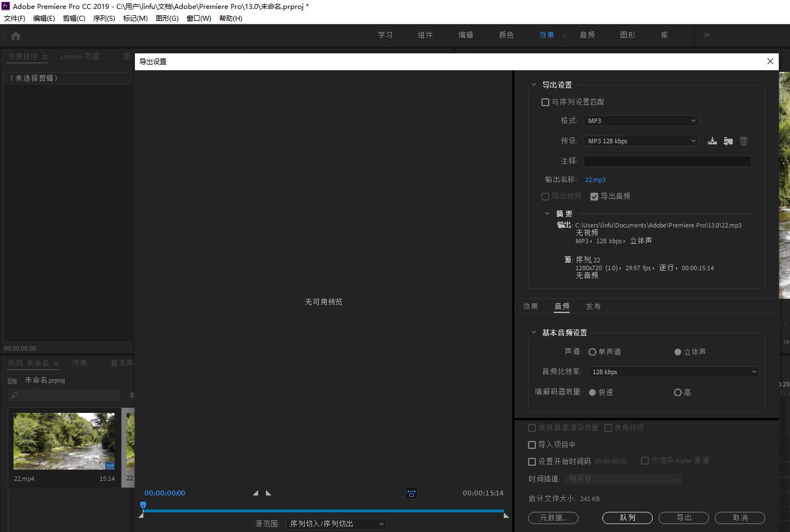Viewport: 790px width, 532px height.
Task: Save a custom export preset
Action: point(712,141)
